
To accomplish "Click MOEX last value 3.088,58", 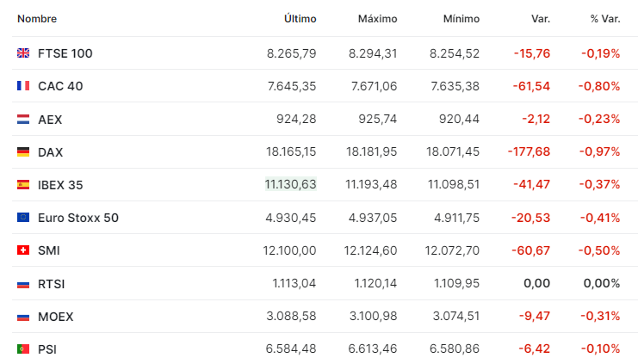I will pos(291,316).
